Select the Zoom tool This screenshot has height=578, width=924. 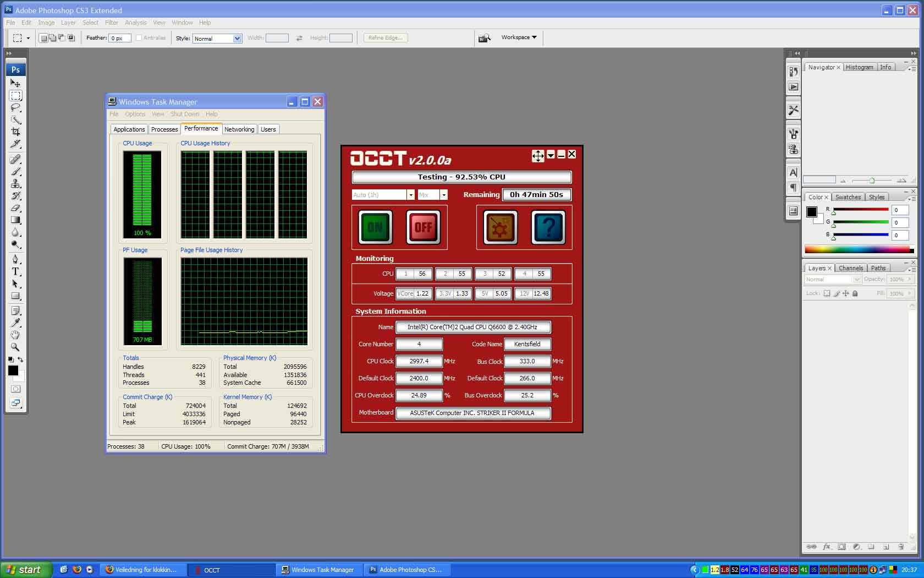tap(15, 347)
